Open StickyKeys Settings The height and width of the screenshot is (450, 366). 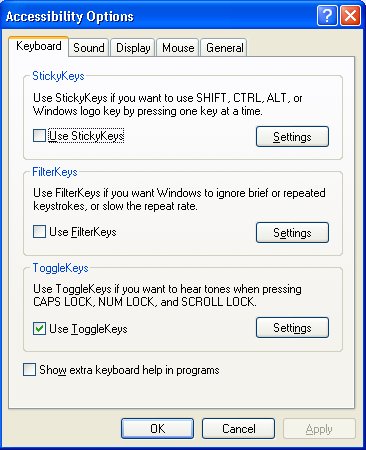pos(292,136)
